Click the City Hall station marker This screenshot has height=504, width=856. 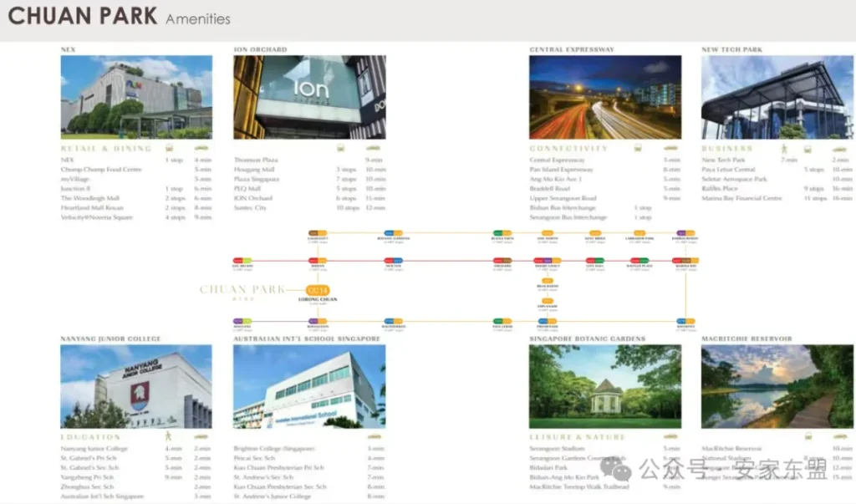595,261
